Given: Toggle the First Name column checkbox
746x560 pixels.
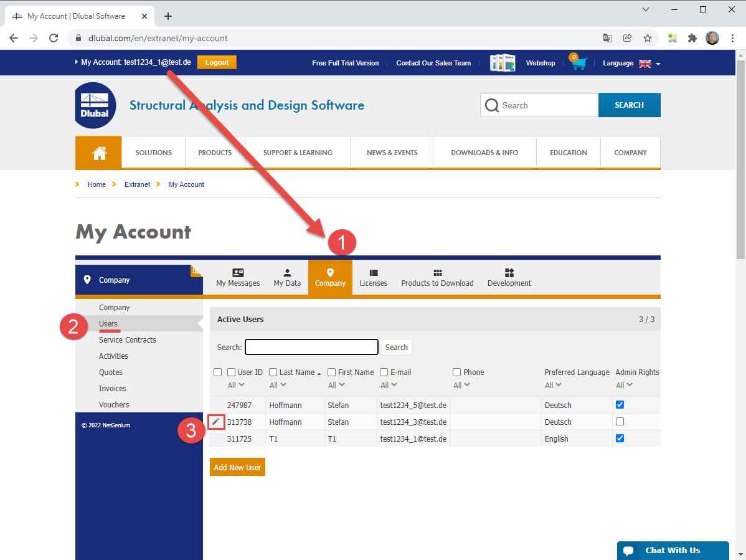Looking at the screenshot, I should (x=332, y=372).
